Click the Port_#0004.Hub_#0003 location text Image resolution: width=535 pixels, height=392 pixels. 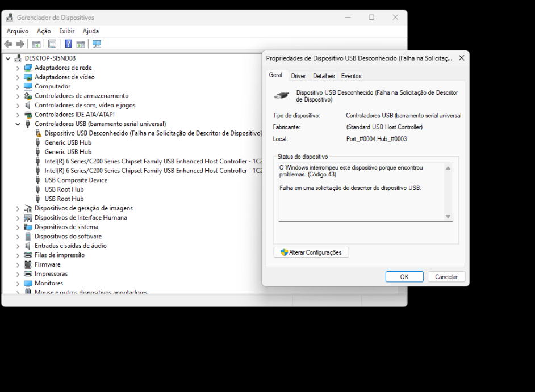(377, 139)
